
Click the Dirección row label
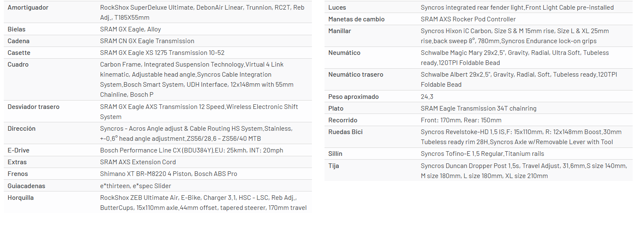pos(21,129)
